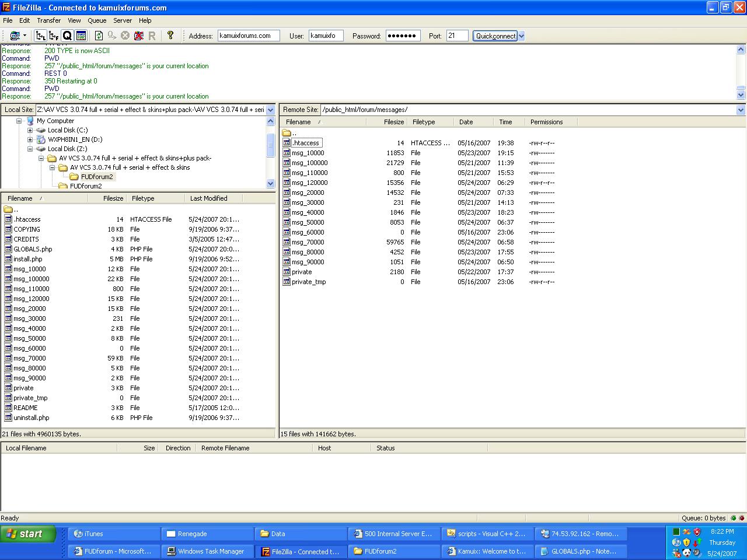
Task: Click README file icon in local list
Action: (x=8, y=408)
